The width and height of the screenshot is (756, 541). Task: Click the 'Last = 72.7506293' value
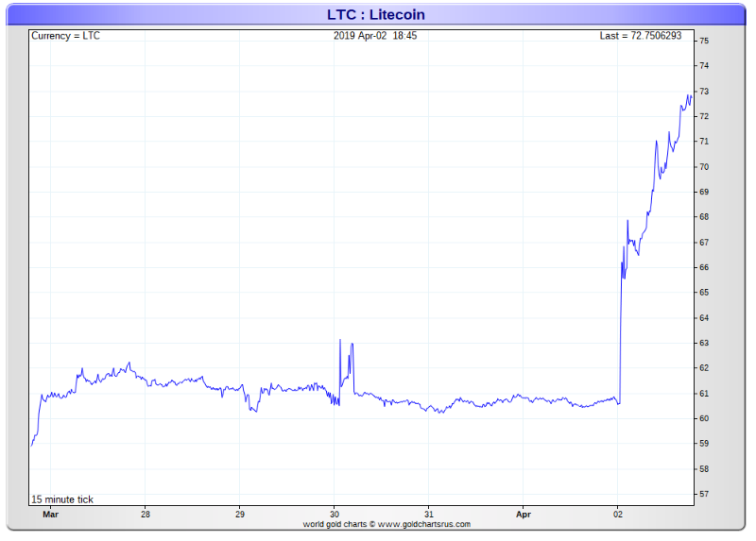(x=640, y=36)
